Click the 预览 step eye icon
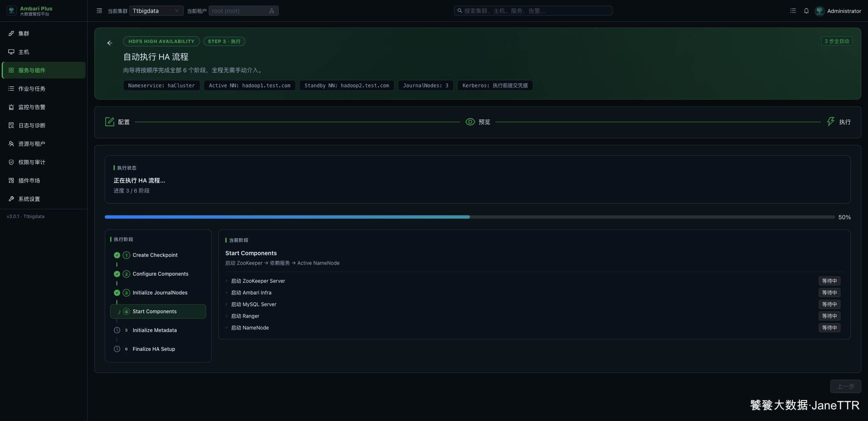Image resolution: width=868 pixels, height=421 pixels. [x=470, y=122]
